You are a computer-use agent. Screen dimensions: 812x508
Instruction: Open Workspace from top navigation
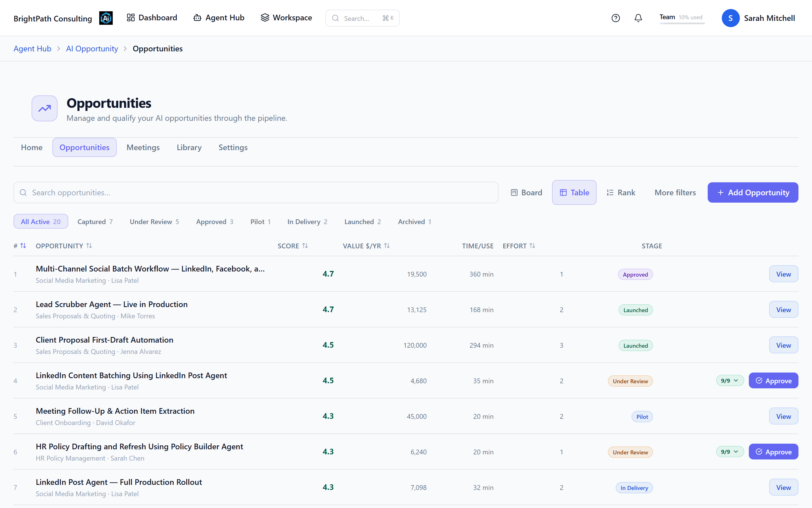tap(286, 18)
